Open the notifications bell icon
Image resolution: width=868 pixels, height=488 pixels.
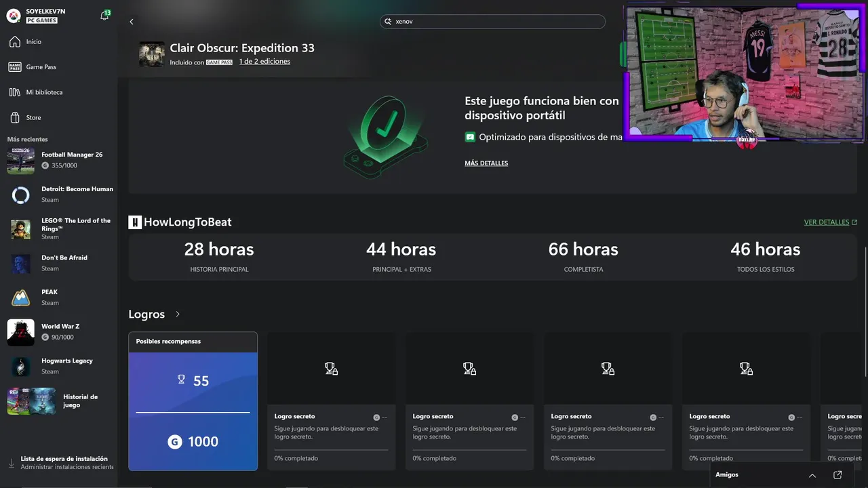pos(104,16)
